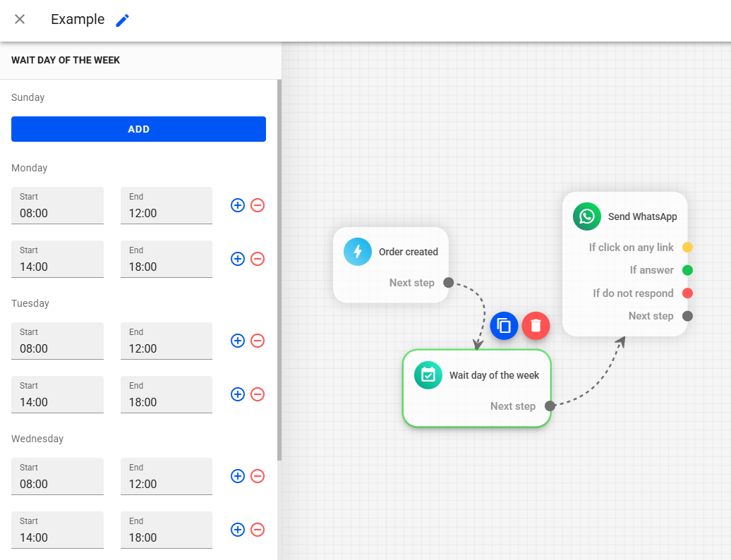
Task: Remove Wednesday 08:00 to 12:00 time slot
Action: [x=258, y=476]
